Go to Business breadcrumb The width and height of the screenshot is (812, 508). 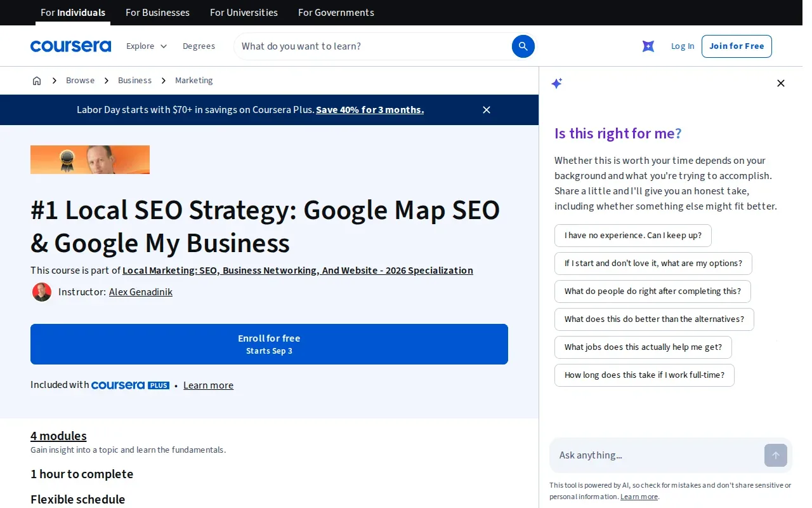point(134,81)
